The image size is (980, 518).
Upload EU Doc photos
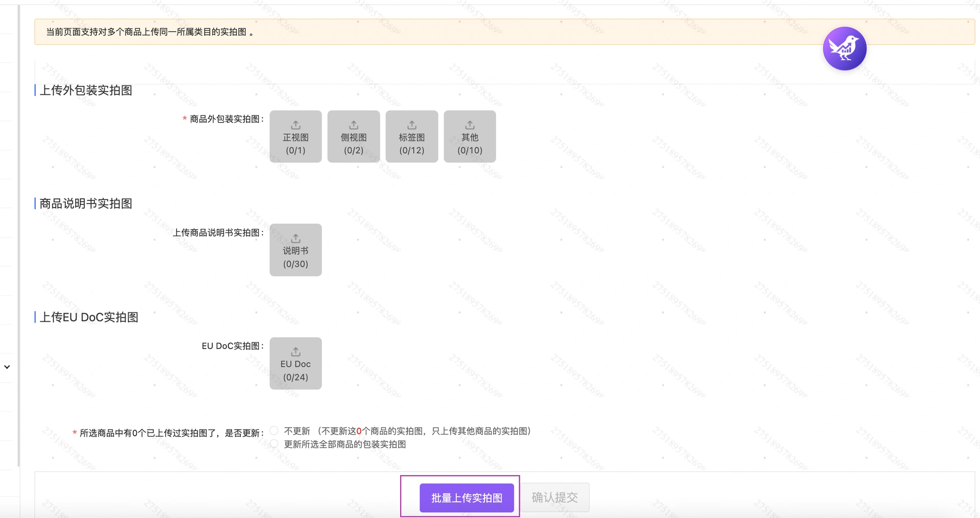pyautogui.click(x=296, y=363)
